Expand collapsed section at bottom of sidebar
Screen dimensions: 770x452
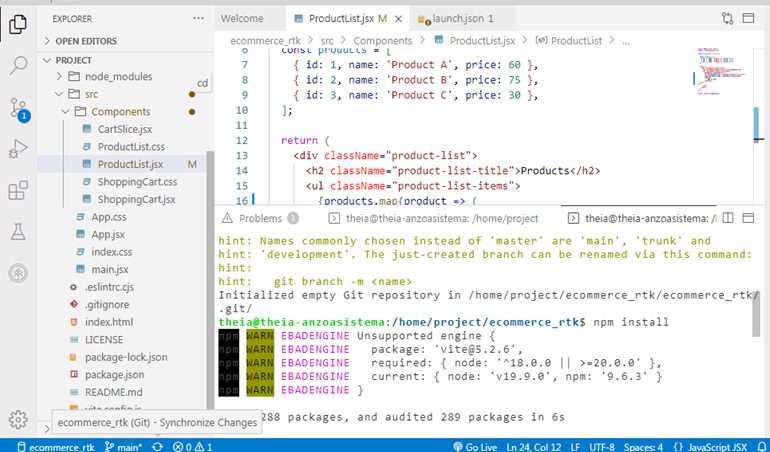[x=47, y=429]
